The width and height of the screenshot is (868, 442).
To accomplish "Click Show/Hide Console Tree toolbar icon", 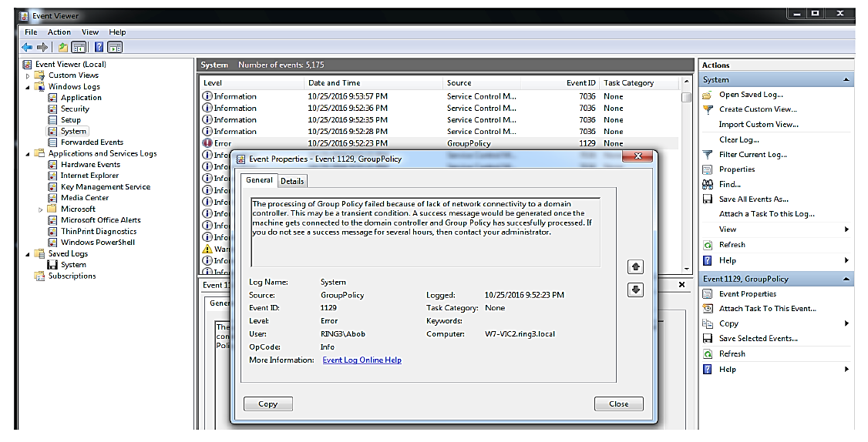I will coord(79,48).
